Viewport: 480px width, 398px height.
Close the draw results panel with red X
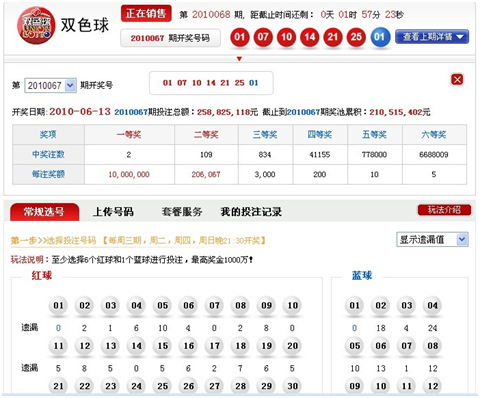457,80
